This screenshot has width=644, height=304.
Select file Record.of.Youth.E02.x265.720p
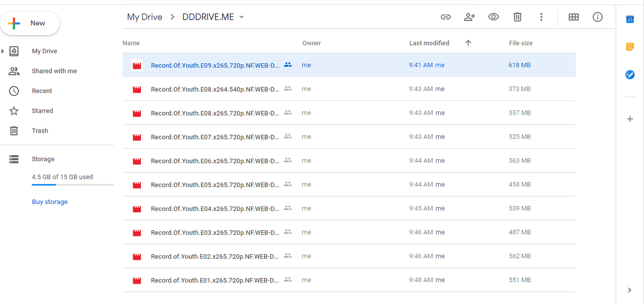pyautogui.click(x=349, y=256)
